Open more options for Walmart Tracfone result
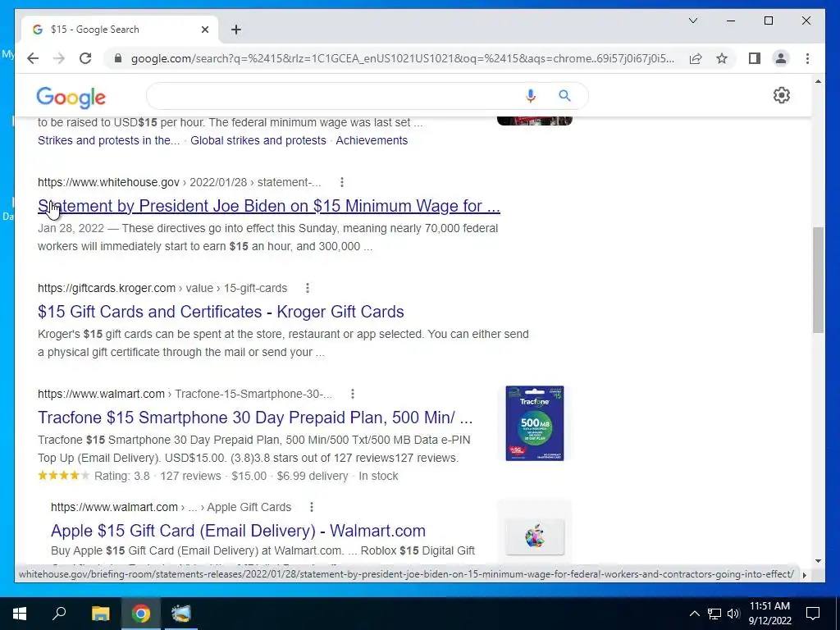 click(x=353, y=394)
